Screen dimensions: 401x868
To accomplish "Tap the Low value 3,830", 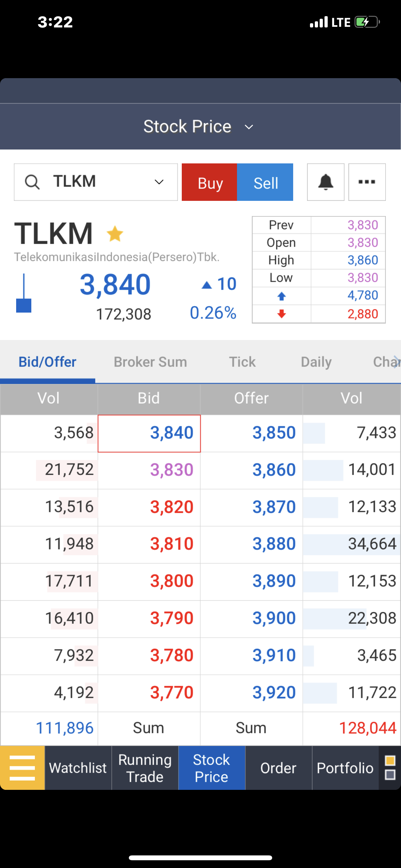I will [x=363, y=278].
